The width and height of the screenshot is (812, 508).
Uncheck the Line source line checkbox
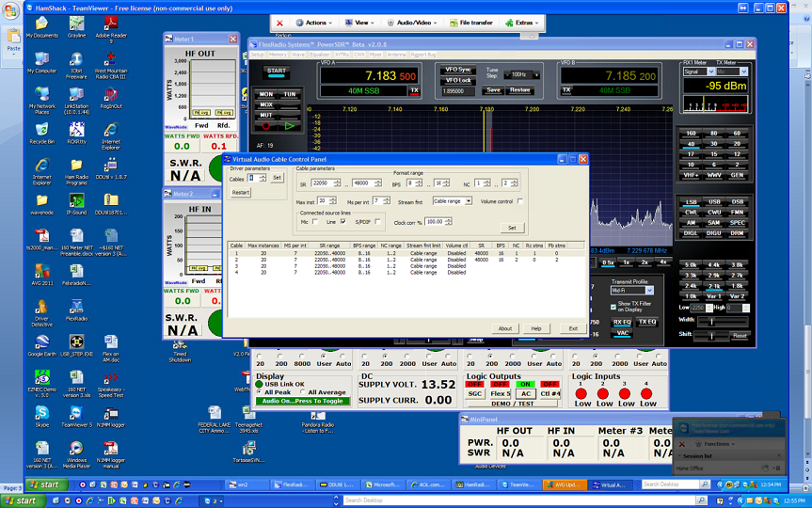click(x=344, y=222)
